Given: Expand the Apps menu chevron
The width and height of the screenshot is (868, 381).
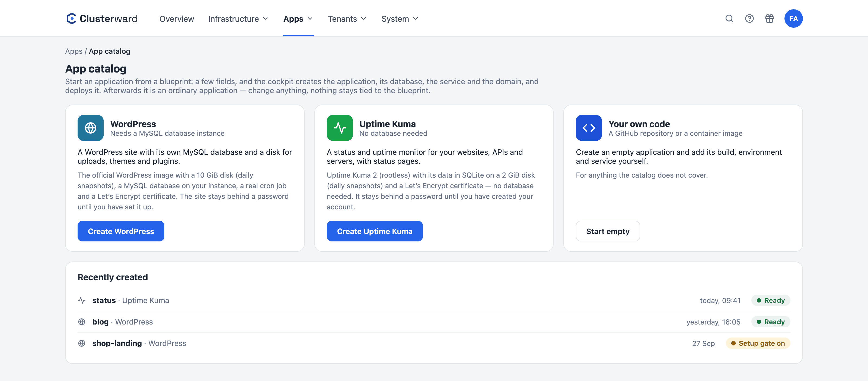Looking at the screenshot, I should (310, 18).
